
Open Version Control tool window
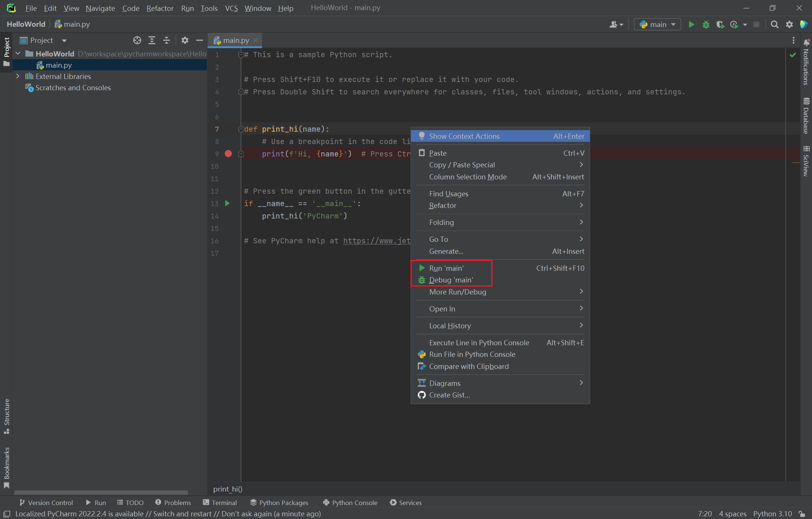pos(46,502)
